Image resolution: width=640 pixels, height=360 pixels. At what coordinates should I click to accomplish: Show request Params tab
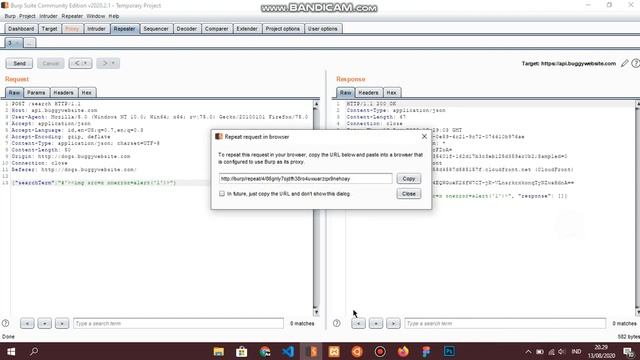(36, 93)
